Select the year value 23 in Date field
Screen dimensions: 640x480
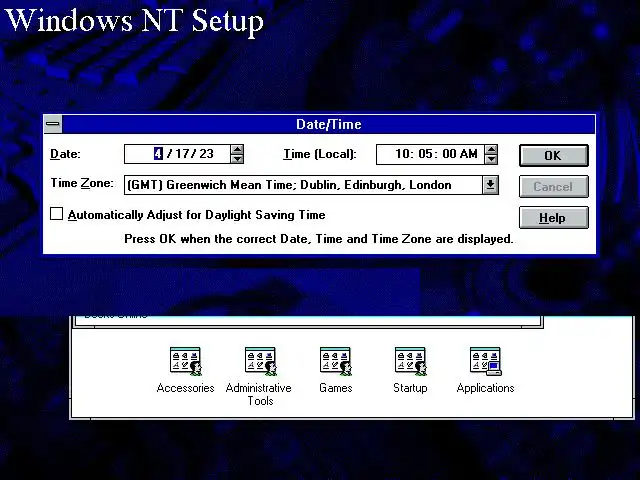tap(207, 154)
